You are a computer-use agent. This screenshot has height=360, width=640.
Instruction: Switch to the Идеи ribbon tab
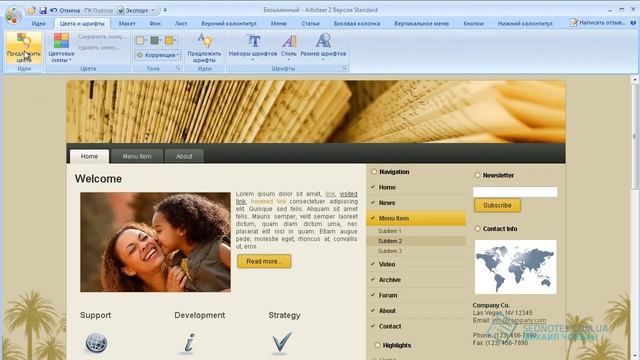(39, 24)
